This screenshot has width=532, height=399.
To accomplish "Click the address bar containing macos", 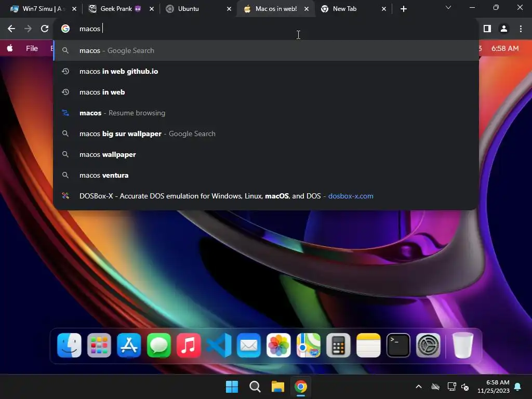I will [x=266, y=29].
